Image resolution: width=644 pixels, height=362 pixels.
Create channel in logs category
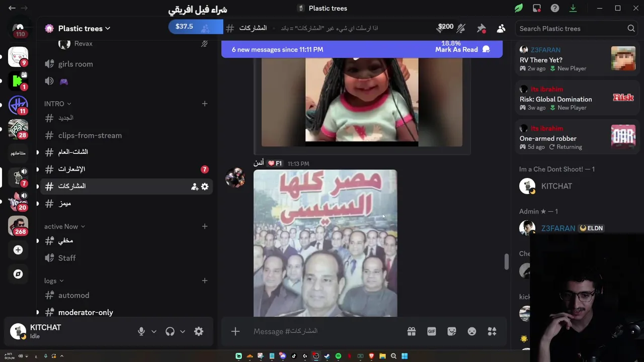pyautogui.click(x=205, y=281)
